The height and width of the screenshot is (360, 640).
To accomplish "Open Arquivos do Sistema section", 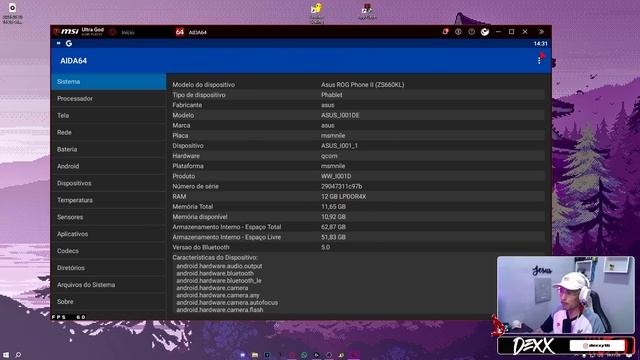I will [x=108, y=285].
